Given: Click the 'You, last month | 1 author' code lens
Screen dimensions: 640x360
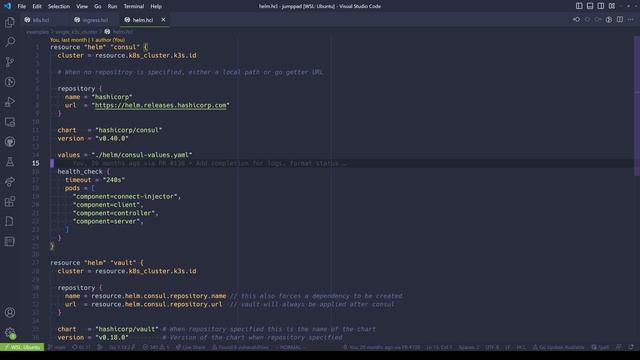Looking at the screenshot, I should pyautogui.click(x=87, y=40).
